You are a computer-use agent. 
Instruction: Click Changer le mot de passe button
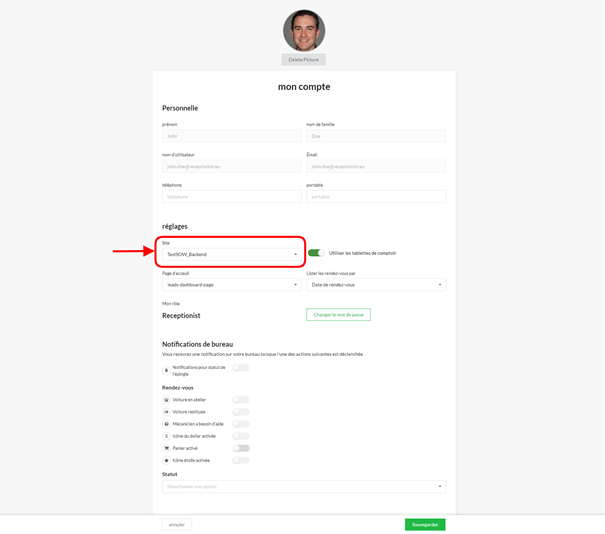[x=338, y=315]
